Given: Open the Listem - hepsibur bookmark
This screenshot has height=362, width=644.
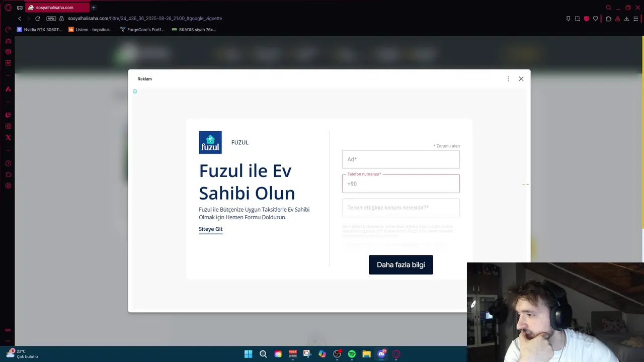Looking at the screenshot, I should tap(91, 30).
